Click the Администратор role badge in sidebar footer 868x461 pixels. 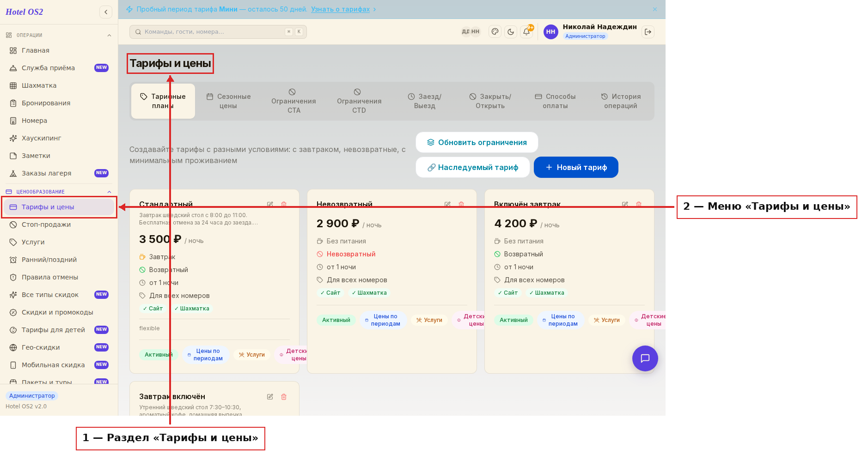32,396
